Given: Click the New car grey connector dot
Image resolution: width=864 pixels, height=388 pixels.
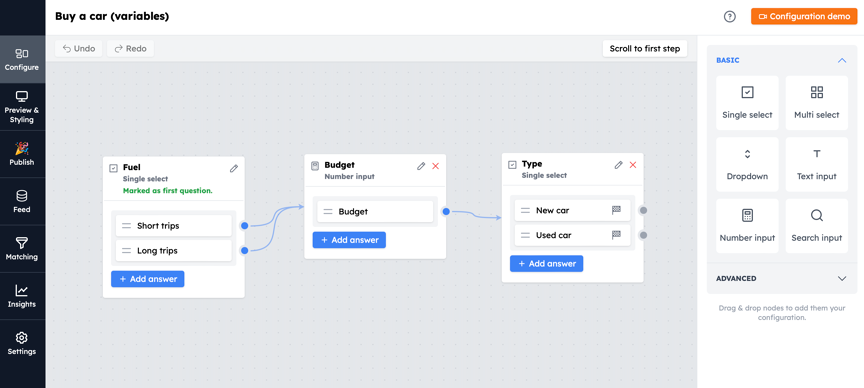Looking at the screenshot, I should tap(643, 210).
